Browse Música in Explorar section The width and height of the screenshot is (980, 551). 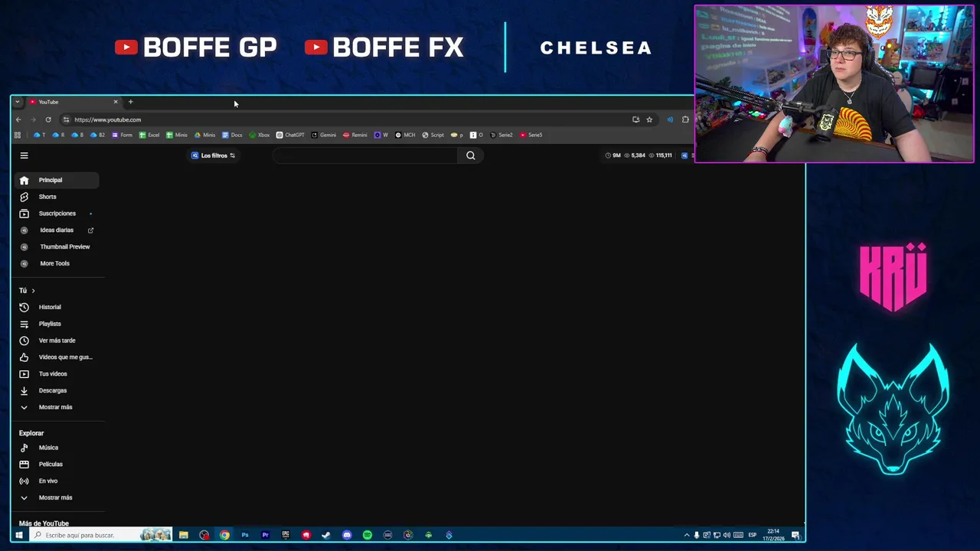tap(55, 448)
